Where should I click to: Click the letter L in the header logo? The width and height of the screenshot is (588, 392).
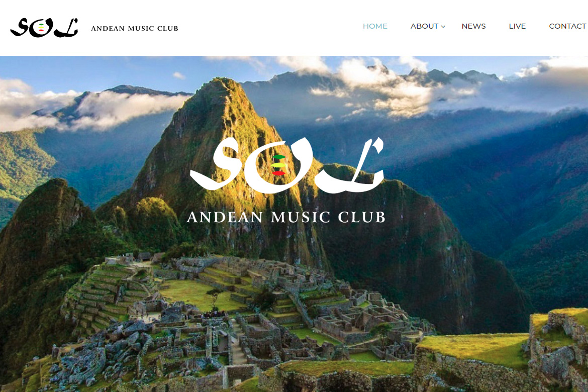coord(66,27)
